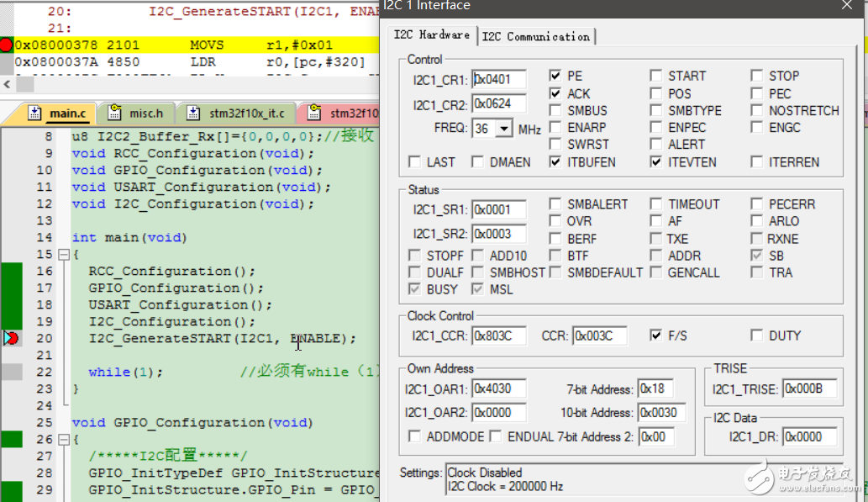
Task: Click the I2C1_SR1 value field
Action: (x=499, y=209)
